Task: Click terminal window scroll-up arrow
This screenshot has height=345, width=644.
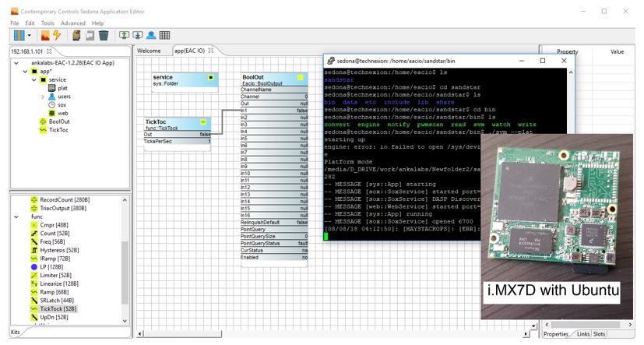Action: pos(571,72)
